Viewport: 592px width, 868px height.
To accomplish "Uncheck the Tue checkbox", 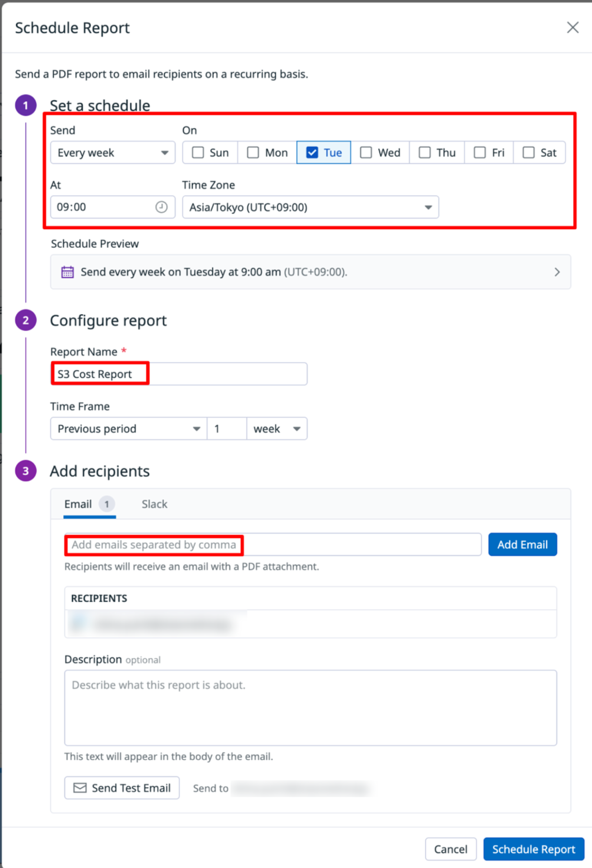I will pyautogui.click(x=312, y=153).
